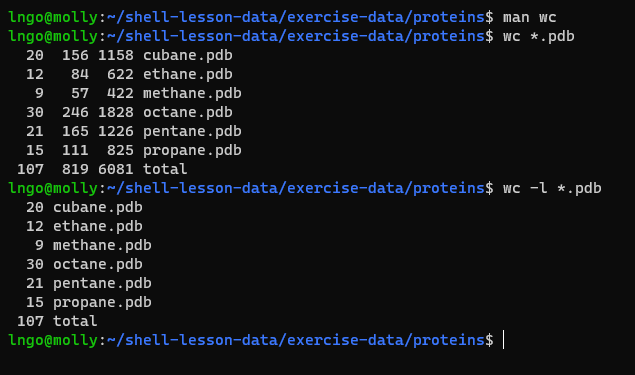Click propane.pdb in the wc -l output
Viewport: 635px width, 375px height.
pyautogui.click(x=102, y=303)
